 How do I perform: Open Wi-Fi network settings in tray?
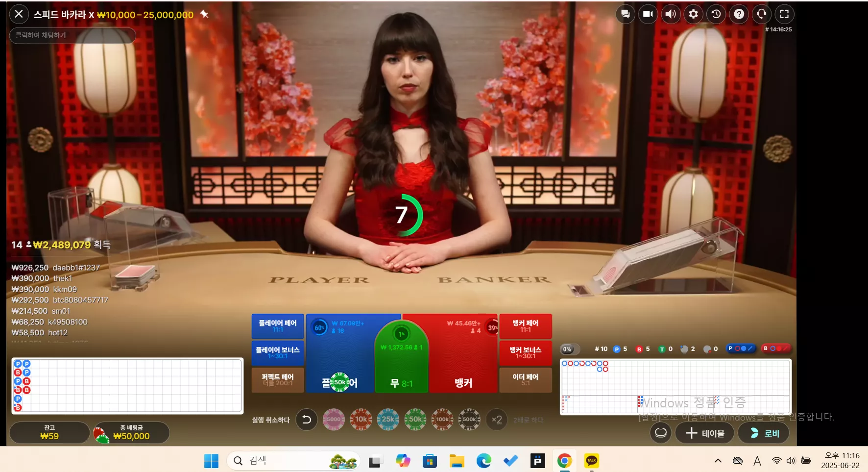(x=776, y=461)
